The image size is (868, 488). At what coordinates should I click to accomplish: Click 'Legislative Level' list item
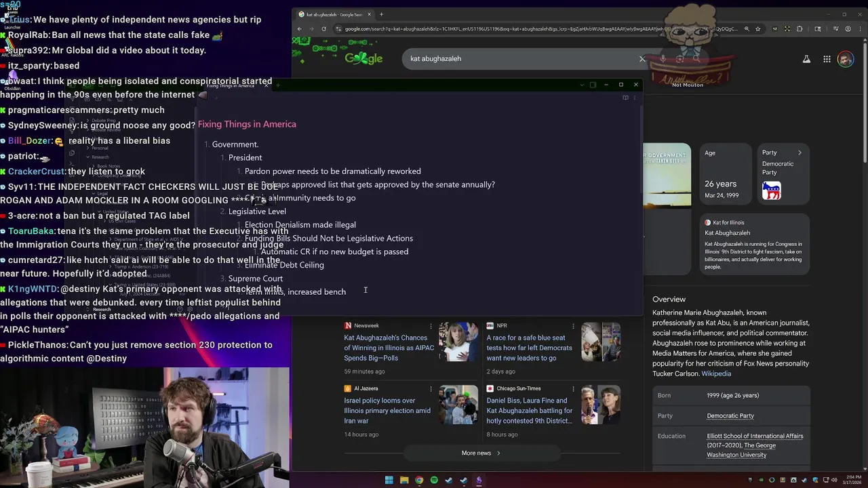pyautogui.click(x=257, y=211)
